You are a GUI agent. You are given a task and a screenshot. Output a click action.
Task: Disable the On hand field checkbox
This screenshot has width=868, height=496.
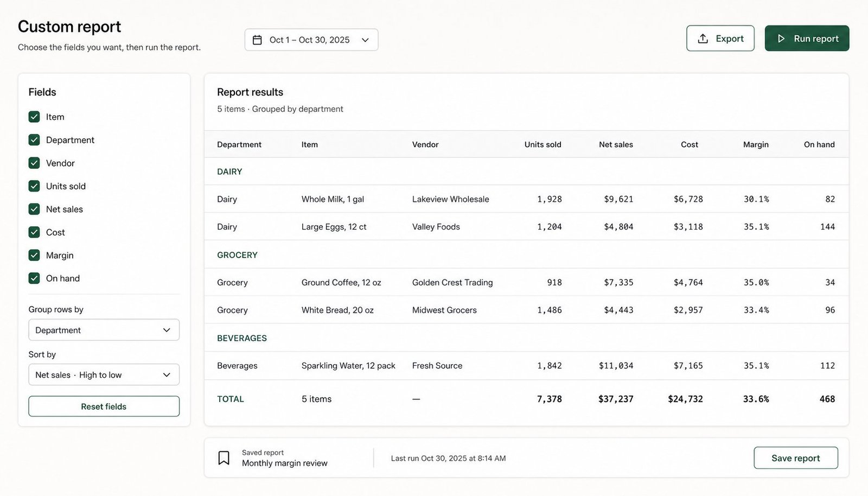(34, 278)
